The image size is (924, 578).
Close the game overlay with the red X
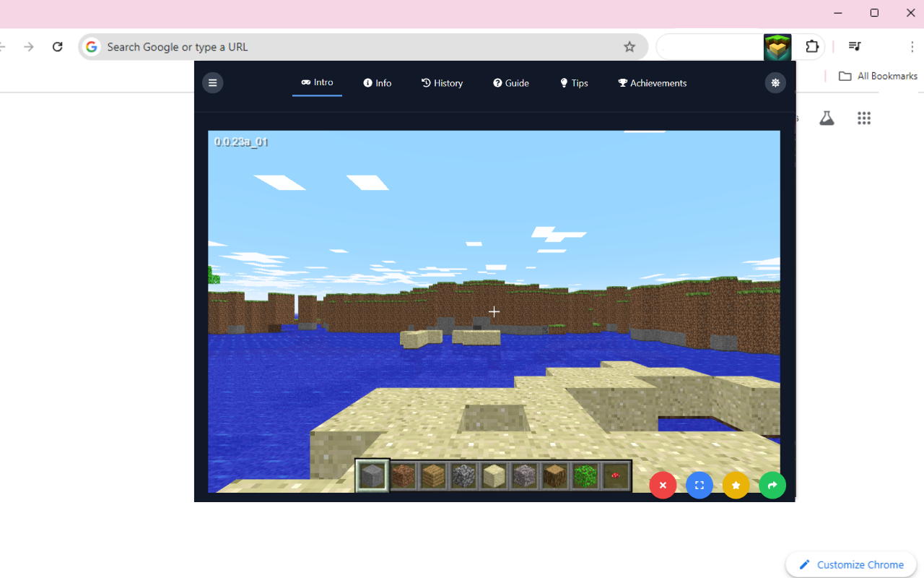tap(663, 485)
